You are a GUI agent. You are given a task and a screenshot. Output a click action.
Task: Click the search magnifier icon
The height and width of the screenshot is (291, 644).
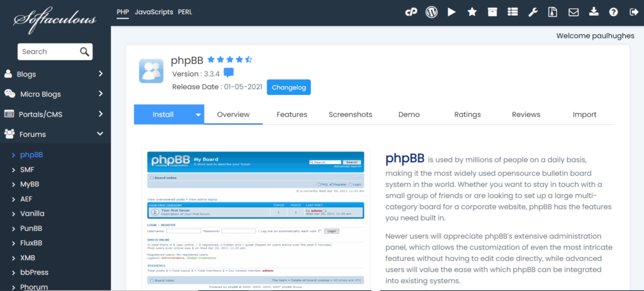85,52
